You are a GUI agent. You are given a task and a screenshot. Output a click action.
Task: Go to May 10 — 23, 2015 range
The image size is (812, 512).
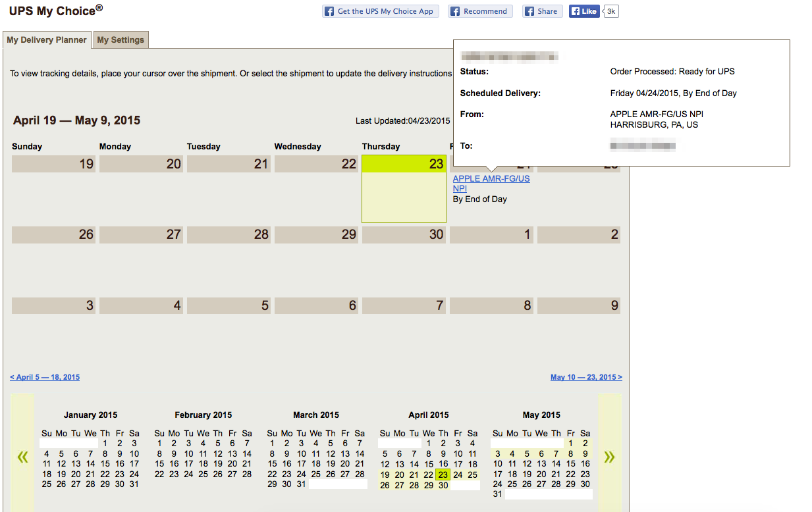pyautogui.click(x=586, y=377)
